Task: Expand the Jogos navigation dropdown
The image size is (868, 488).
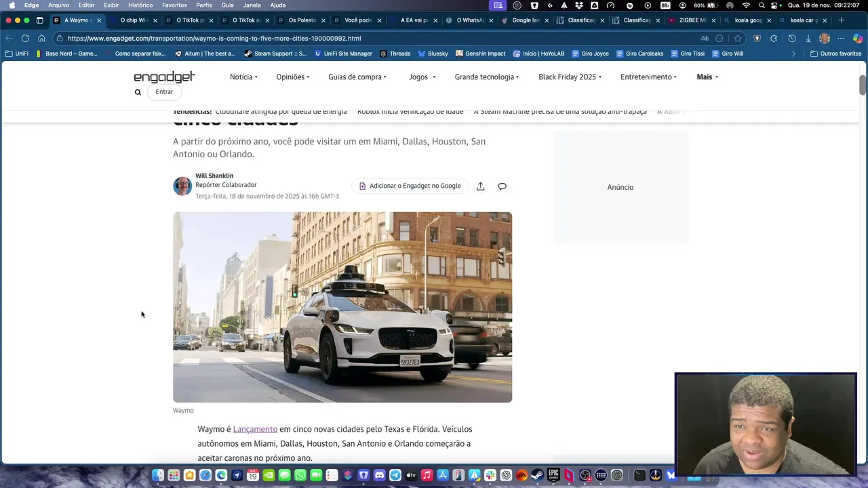Action: 422,77
